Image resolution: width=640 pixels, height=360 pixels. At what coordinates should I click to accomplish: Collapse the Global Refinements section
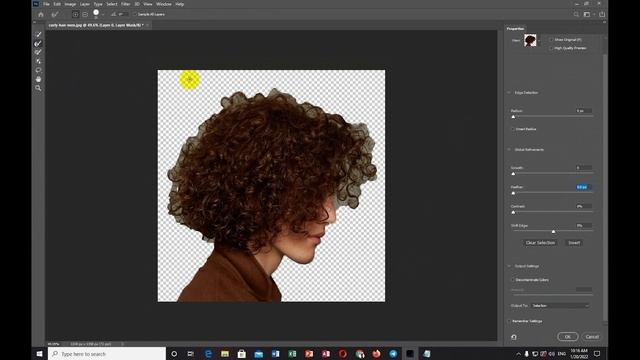coord(509,150)
